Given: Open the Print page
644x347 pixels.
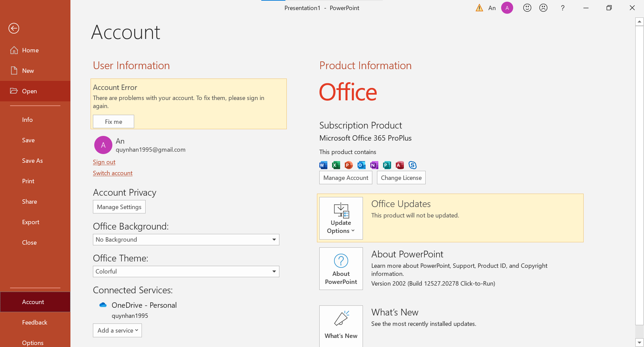Looking at the screenshot, I should click(35, 181).
